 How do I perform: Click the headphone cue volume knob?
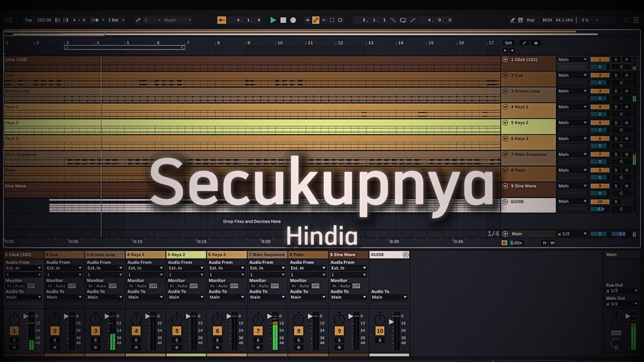pos(615,344)
